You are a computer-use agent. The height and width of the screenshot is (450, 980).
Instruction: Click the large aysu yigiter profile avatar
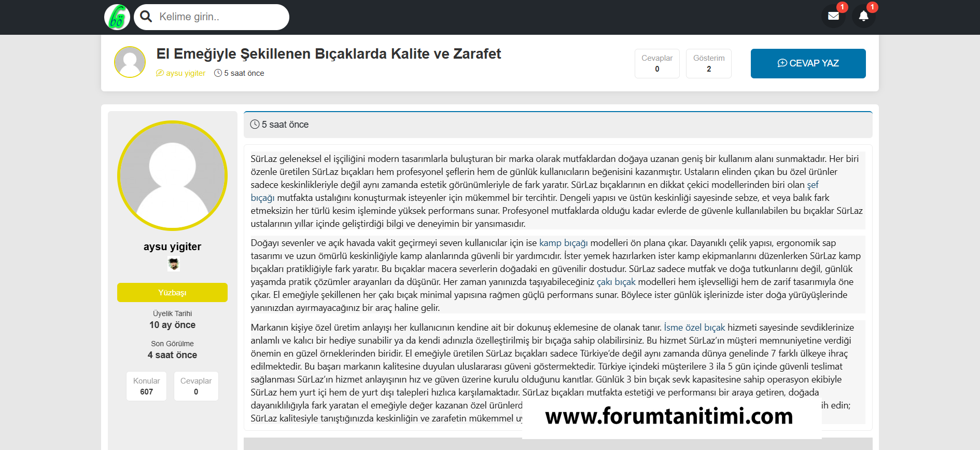coord(172,175)
